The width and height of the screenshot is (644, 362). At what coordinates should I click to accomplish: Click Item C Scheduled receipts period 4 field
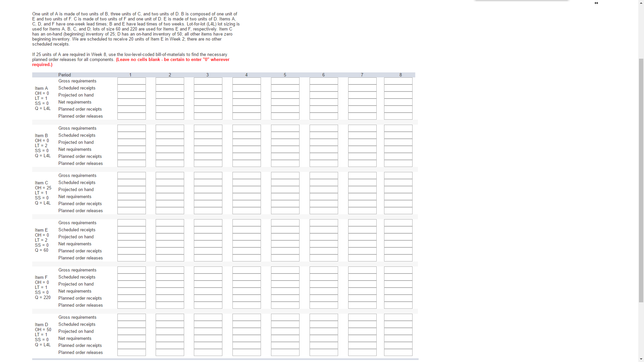[x=247, y=183]
